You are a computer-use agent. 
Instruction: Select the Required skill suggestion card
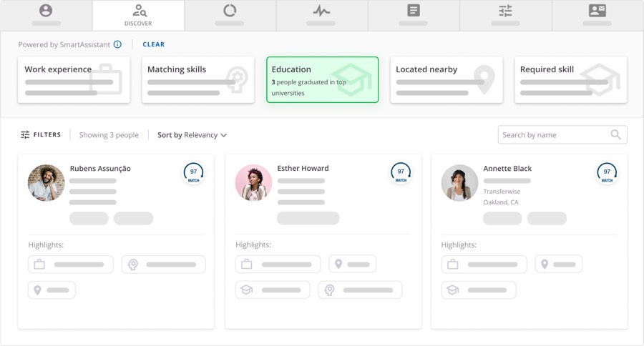pos(571,79)
